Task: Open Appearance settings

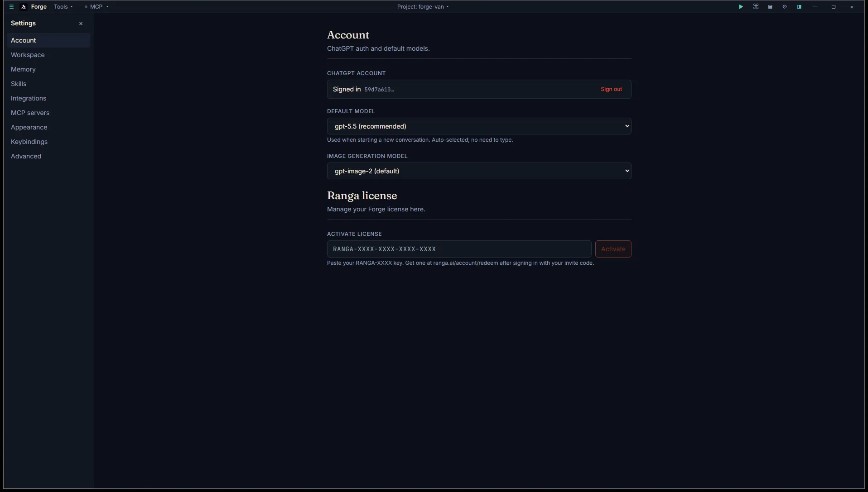Action: [x=49, y=127]
